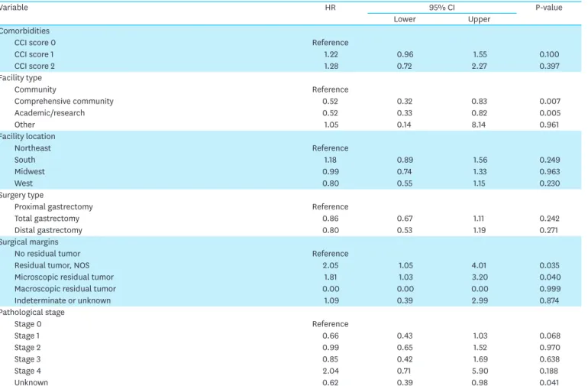Click the No residual tumor row label
Image resolution: width=588 pixels, height=386 pixels.
47,254
